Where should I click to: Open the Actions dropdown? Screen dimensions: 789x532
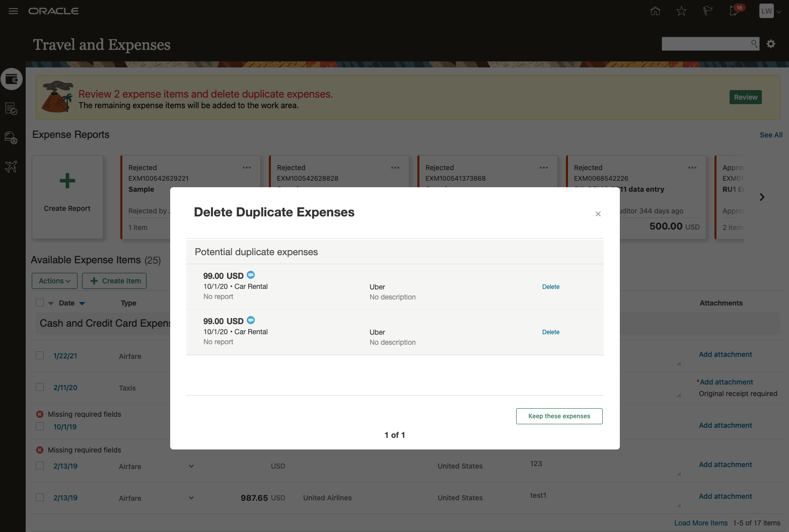pos(54,281)
